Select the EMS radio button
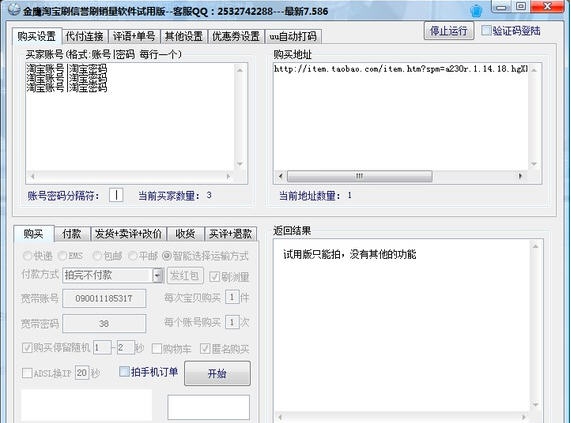Image resolution: width=571 pixels, height=423 pixels. [x=62, y=256]
